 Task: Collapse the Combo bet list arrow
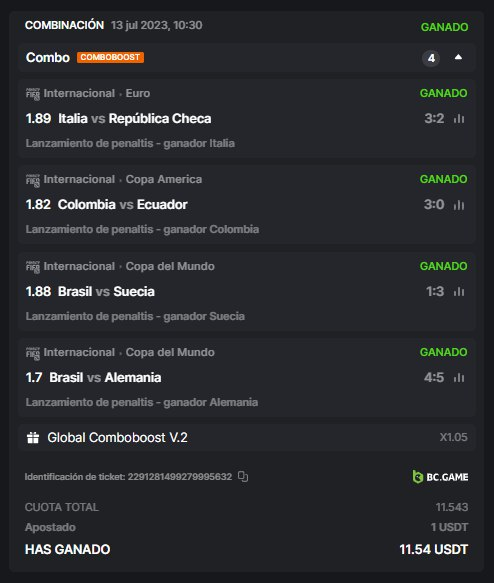[458, 57]
